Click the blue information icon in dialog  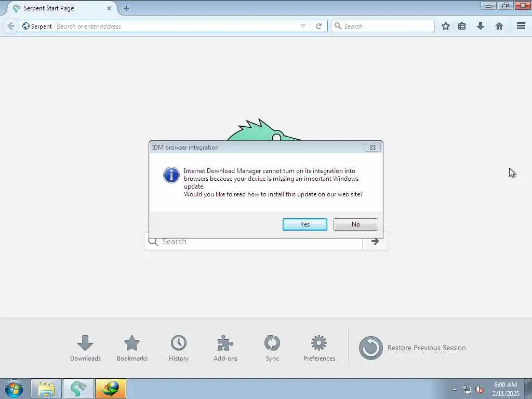coord(171,175)
